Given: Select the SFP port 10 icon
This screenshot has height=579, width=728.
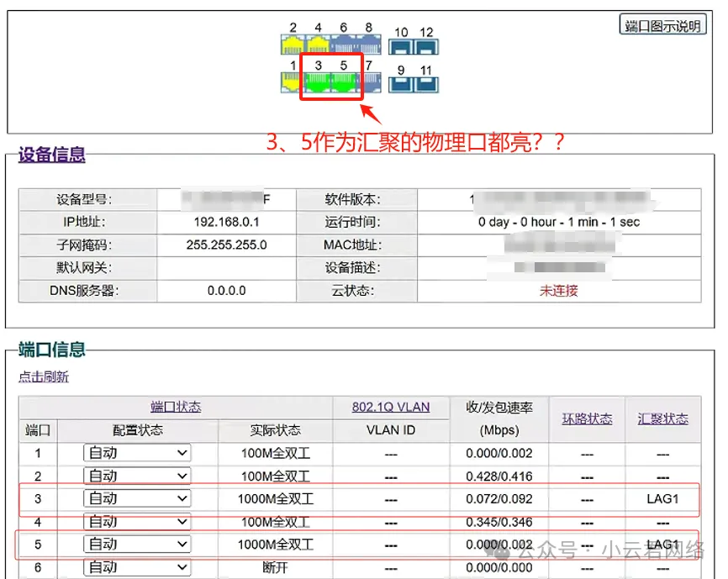Looking at the screenshot, I should point(402,46).
